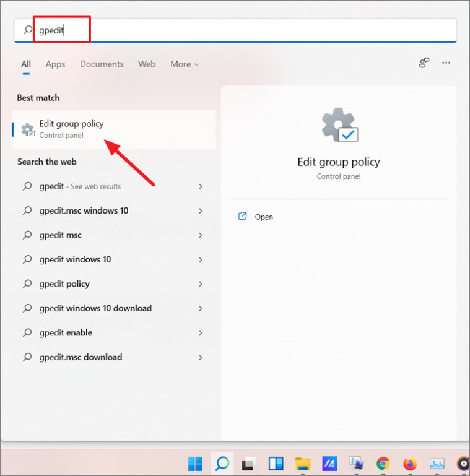The height and width of the screenshot is (476, 470).
Task: Expand chevron for 'gpedit windows 10 download'
Action: coord(201,308)
